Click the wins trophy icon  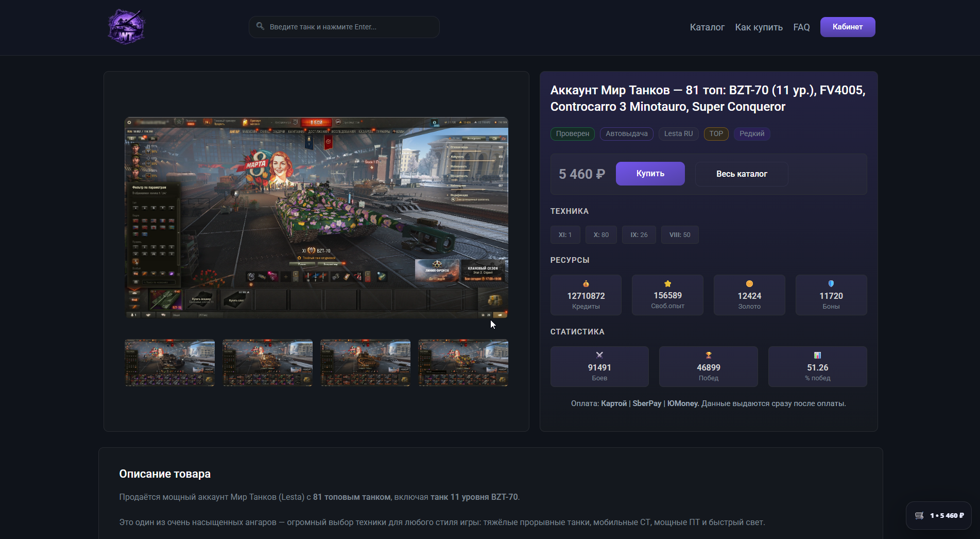pos(709,355)
